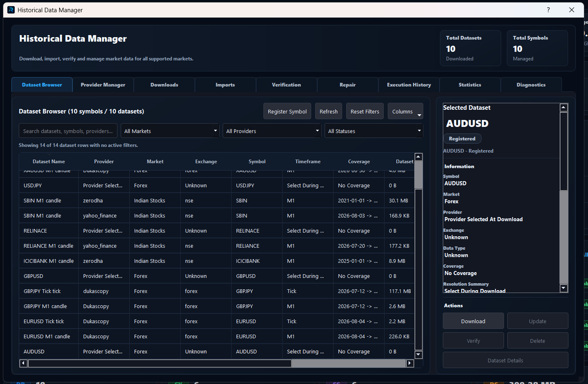Click table horizontal scrollbar left arrow
Image resolution: width=588 pixels, height=384 pixels.
(23, 363)
